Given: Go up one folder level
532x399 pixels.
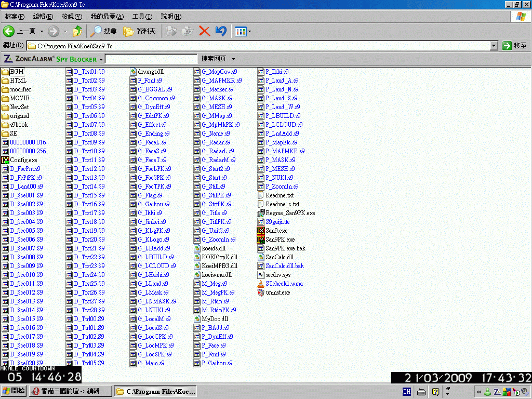Looking at the screenshot, I should coord(77,31).
